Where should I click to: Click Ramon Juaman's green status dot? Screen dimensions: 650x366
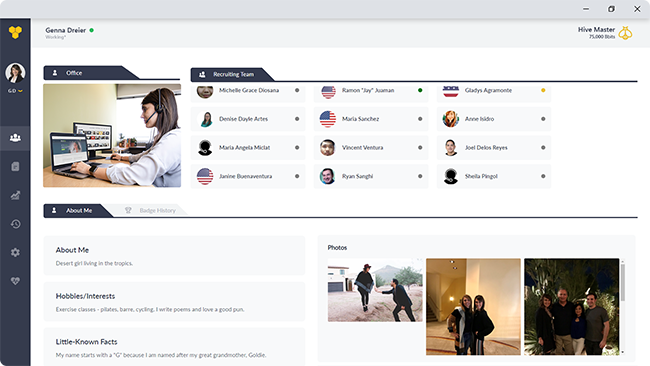(x=420, y=90)
